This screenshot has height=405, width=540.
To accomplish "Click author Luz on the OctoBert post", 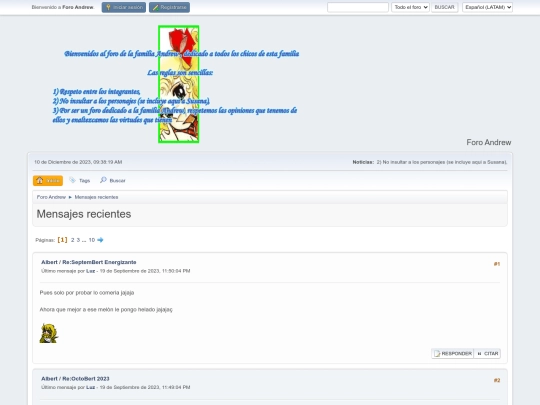I will click(91, 387).
